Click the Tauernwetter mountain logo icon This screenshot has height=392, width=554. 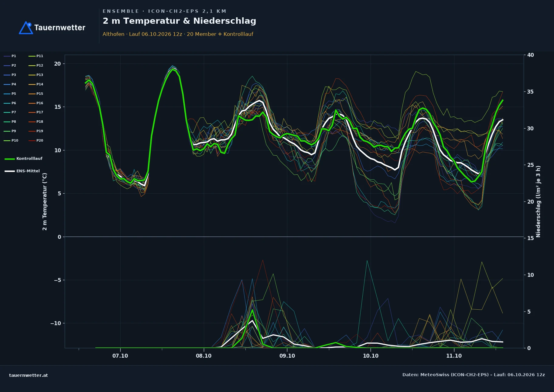[x=26, y=28]
